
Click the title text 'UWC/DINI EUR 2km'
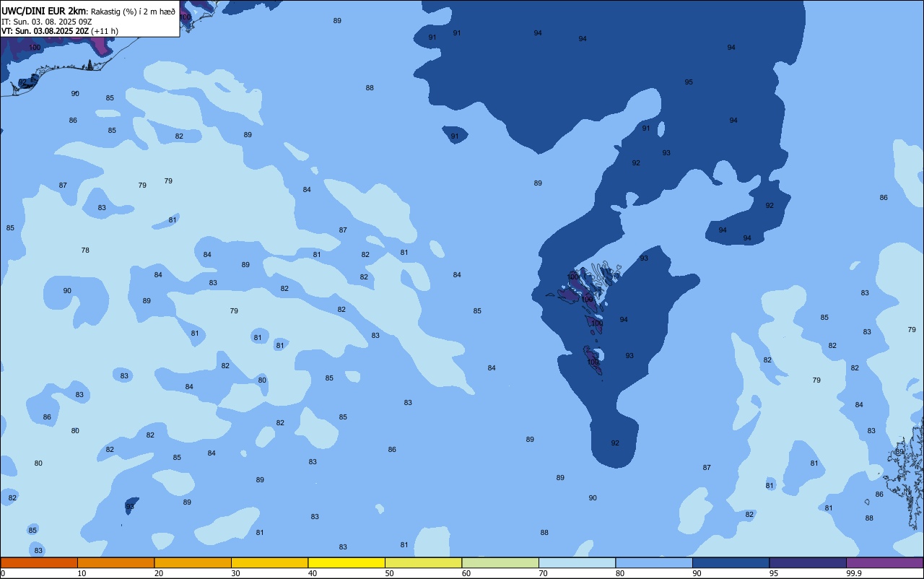[44, 11]
